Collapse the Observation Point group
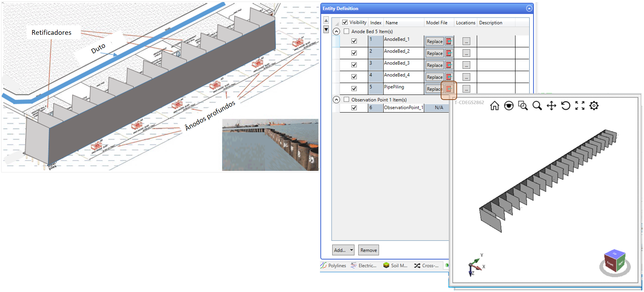 pos(336,100)
